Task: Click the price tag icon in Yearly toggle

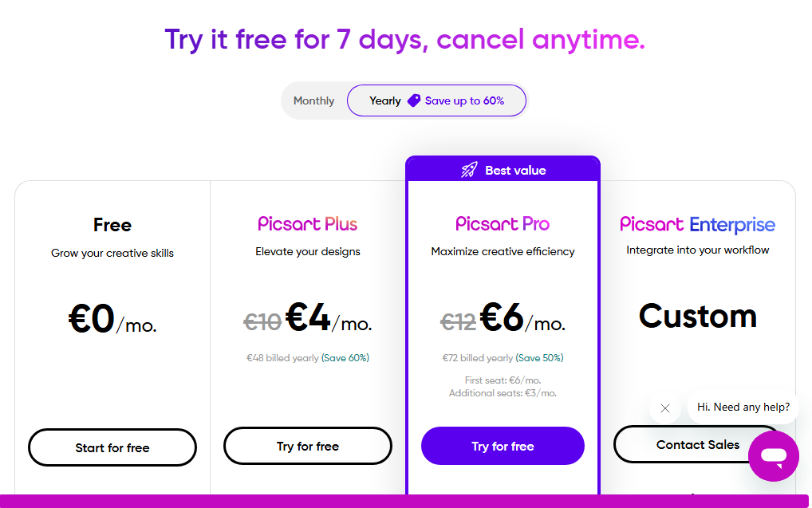Action: pos(414,100)
